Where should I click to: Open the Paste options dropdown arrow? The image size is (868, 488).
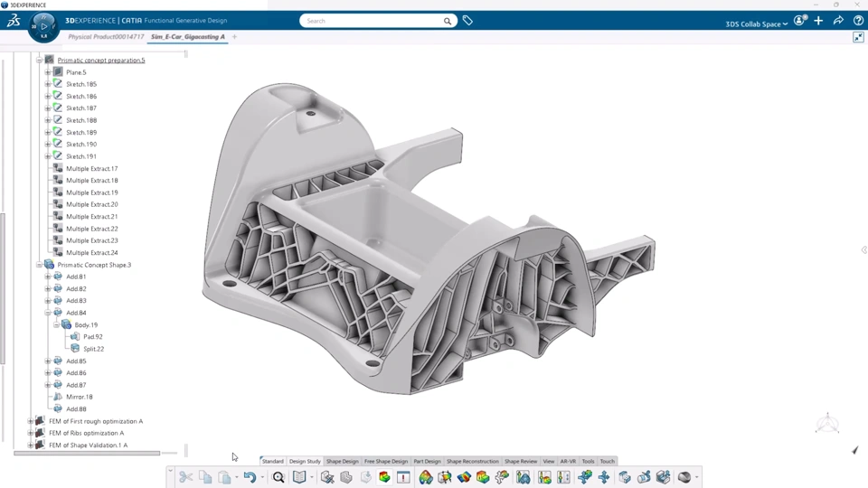(236, 477)
